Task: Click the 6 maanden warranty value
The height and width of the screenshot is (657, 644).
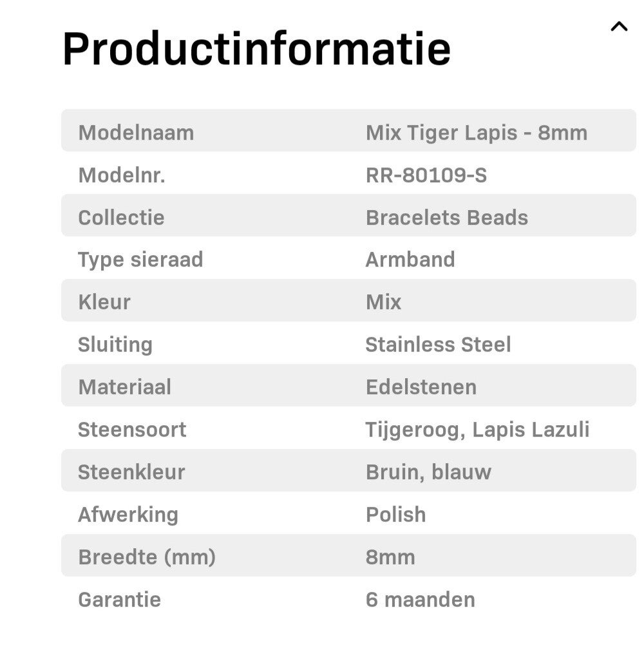Action: click(420, 600)
